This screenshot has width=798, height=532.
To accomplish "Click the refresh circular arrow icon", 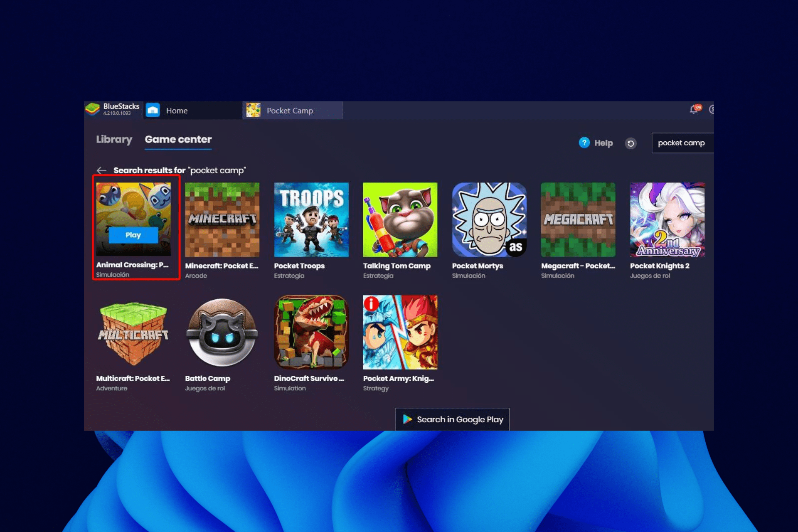I will [631, 143].
